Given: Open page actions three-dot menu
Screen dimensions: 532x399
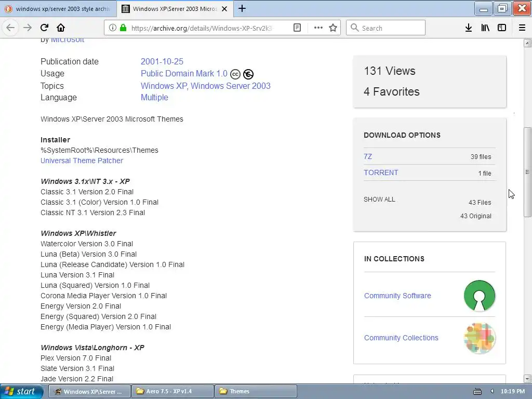Looking at the screenshot, I should click(318, 28).
